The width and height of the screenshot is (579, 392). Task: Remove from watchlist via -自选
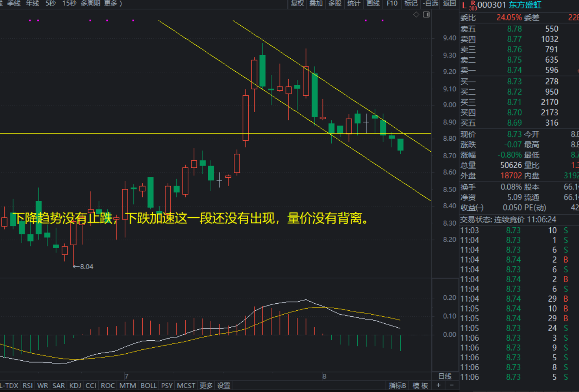pos(430,3)
